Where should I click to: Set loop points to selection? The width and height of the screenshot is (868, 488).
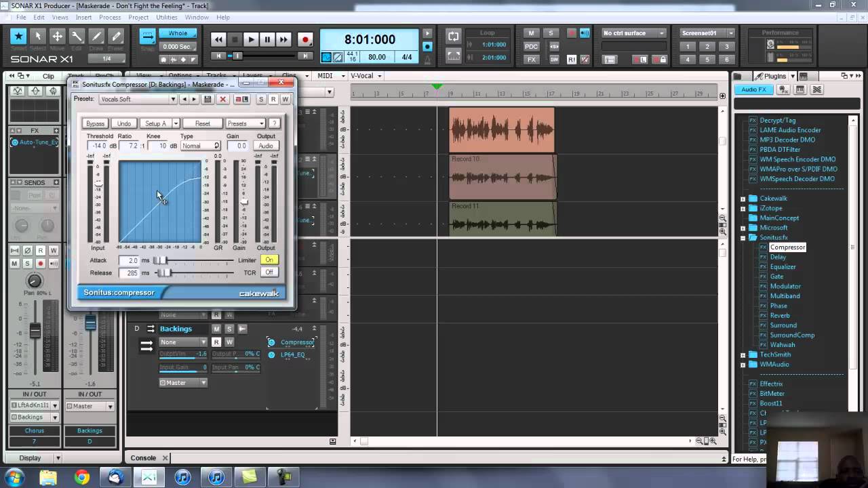(x=454, y=56)
